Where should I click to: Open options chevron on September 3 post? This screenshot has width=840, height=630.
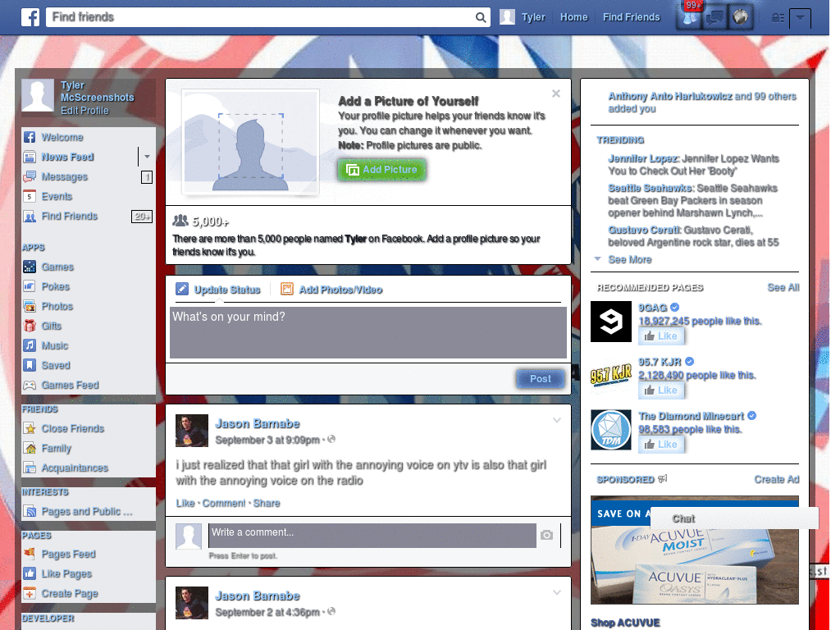tap(557, 421)
